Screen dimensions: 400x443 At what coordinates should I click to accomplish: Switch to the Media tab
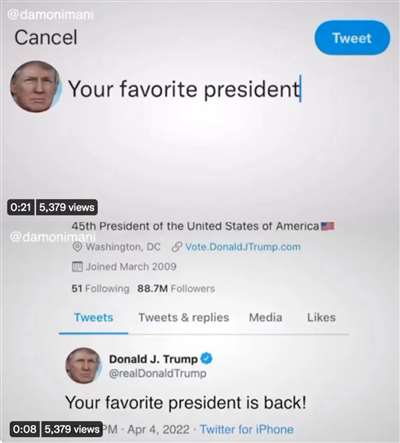tap(266, 317)
